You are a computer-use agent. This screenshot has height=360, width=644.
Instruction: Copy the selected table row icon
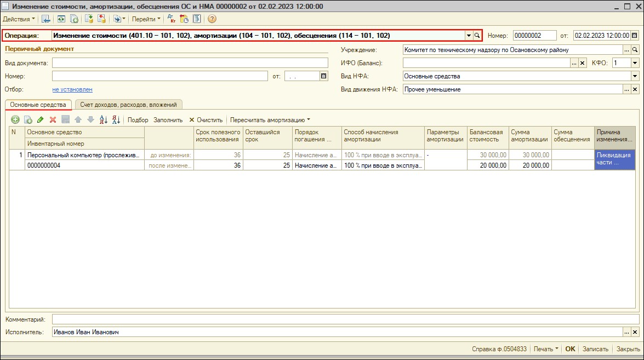pos(28,120)
